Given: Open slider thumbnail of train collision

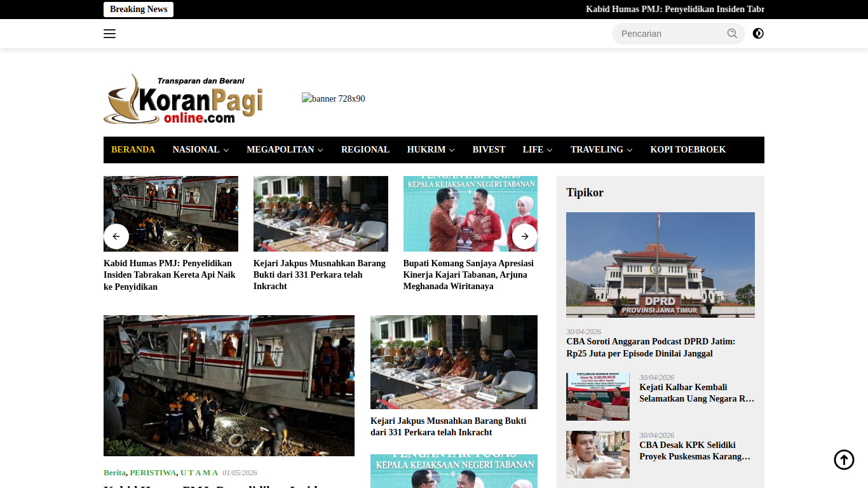Looking at the screenshot, I should tap(171, 213).
